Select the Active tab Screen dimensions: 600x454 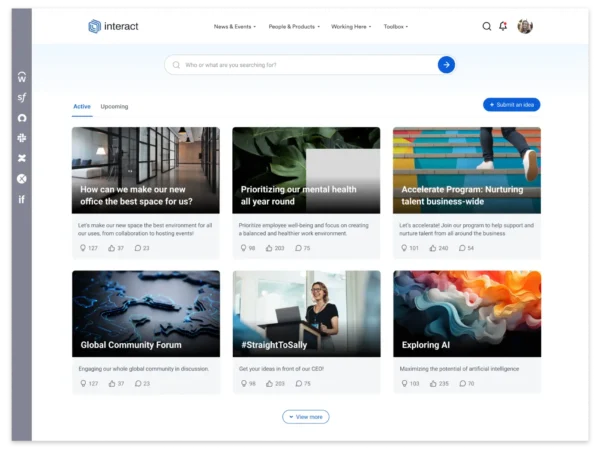click(x=82, y=106)
